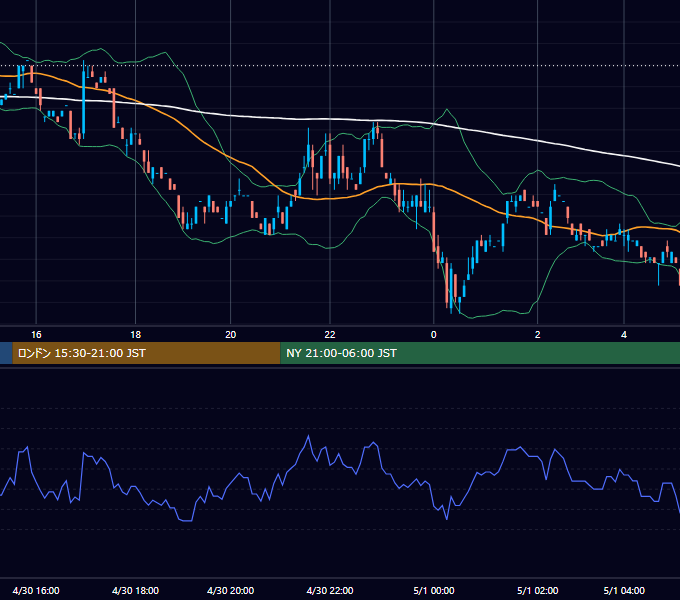This screenshot has width=680, height=600.
Task: Click the 2 hour label on price chart axis
Action: pos(537,334)
